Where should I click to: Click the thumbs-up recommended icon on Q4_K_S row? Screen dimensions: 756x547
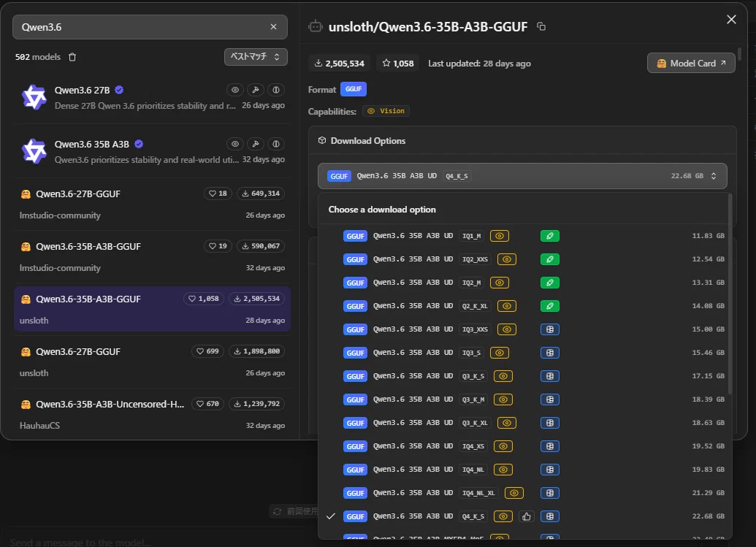[x=527, y=516]
